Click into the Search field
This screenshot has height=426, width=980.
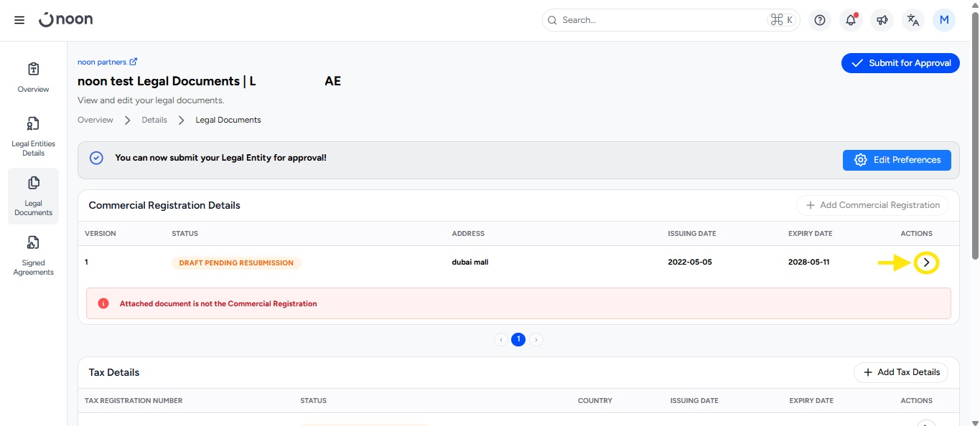point(661,20)
